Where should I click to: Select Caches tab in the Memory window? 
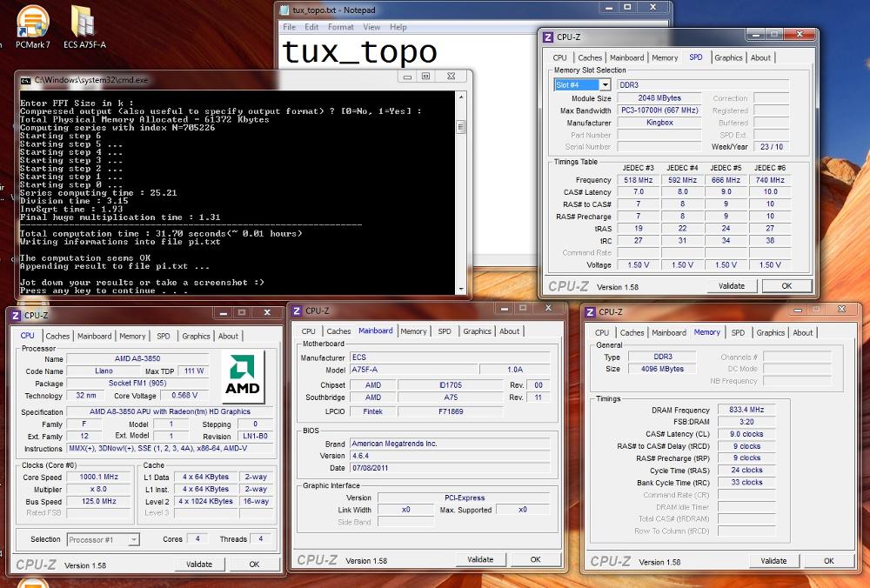(632, 333)
